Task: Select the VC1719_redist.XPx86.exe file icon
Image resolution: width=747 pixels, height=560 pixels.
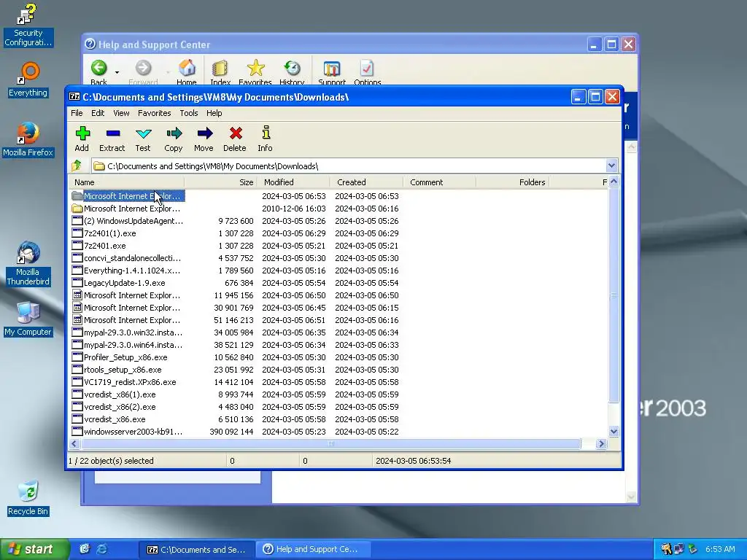Action: coord(77,381)
